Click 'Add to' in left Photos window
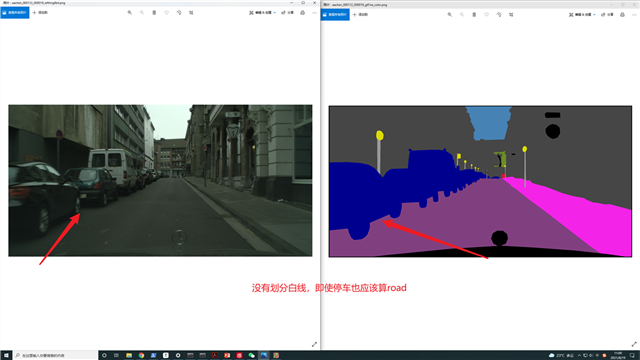This screenshot has width=640, height=360. (x=40, y=13)
